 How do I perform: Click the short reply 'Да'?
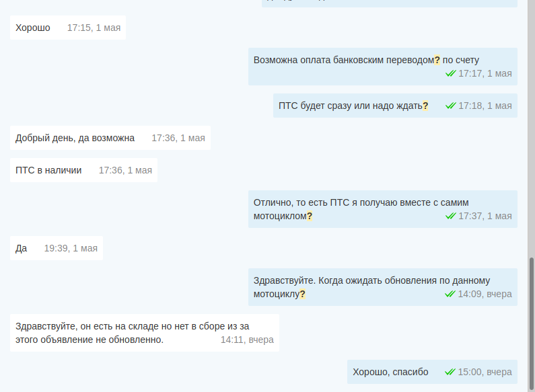tap(22, 248)
